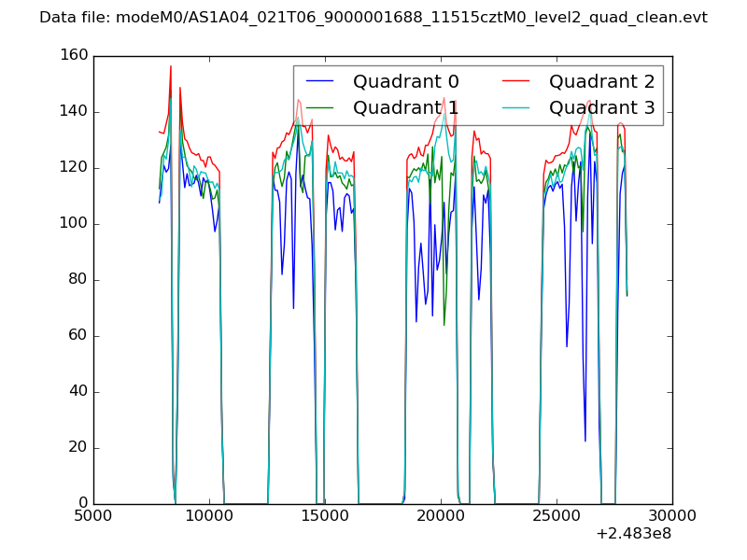Image resolution: width=747 pixels, height=560 pixels.
Task: Select the 20000 x-axis tick label
Action: tap(441, 515)
